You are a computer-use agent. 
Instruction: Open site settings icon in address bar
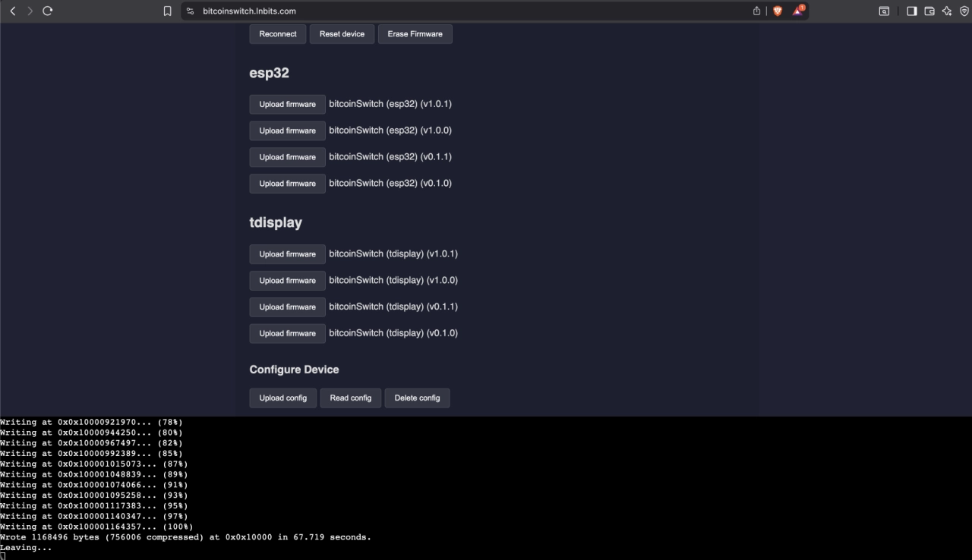tap(191, 11)
